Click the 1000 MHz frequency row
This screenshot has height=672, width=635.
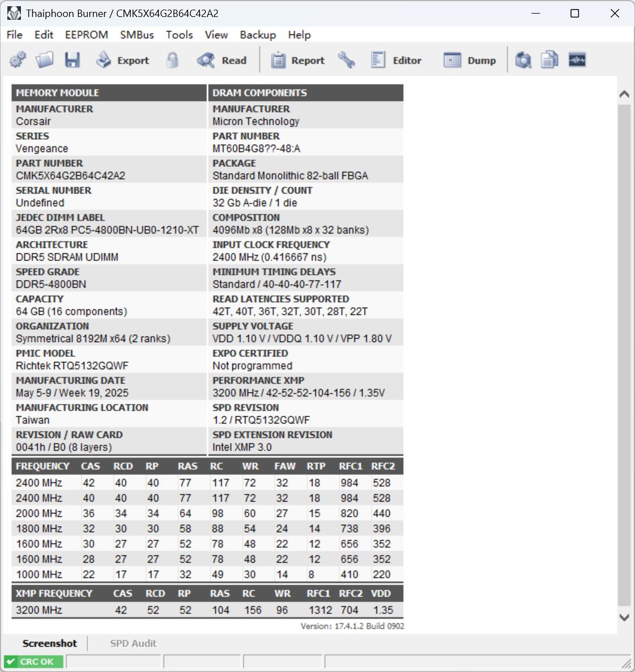point(208,574)
